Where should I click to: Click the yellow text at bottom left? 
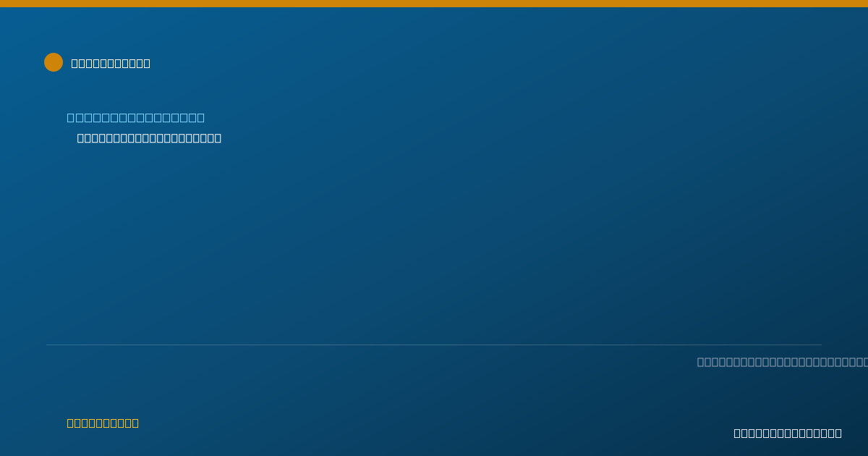(x=103, y=423)
